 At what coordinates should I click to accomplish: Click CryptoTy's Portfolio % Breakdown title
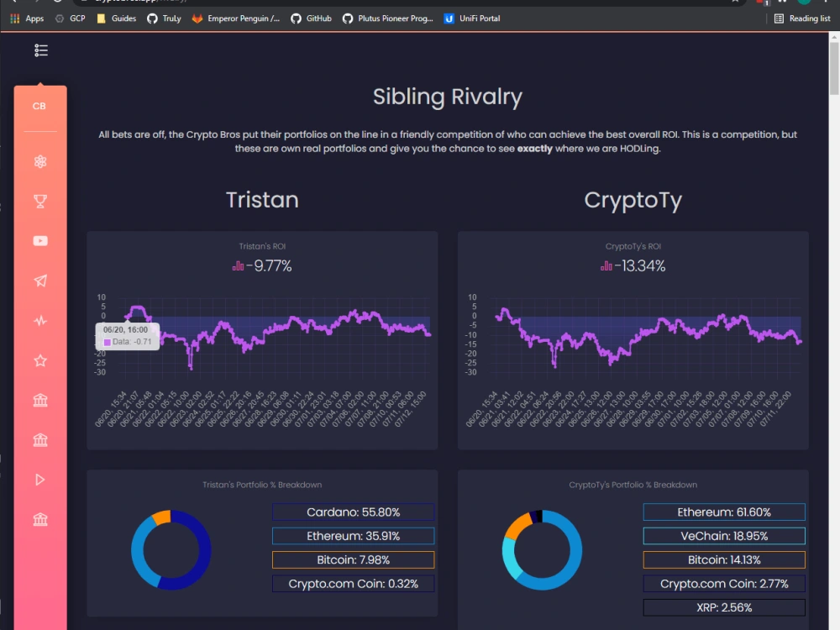click(x=633, y=485)
